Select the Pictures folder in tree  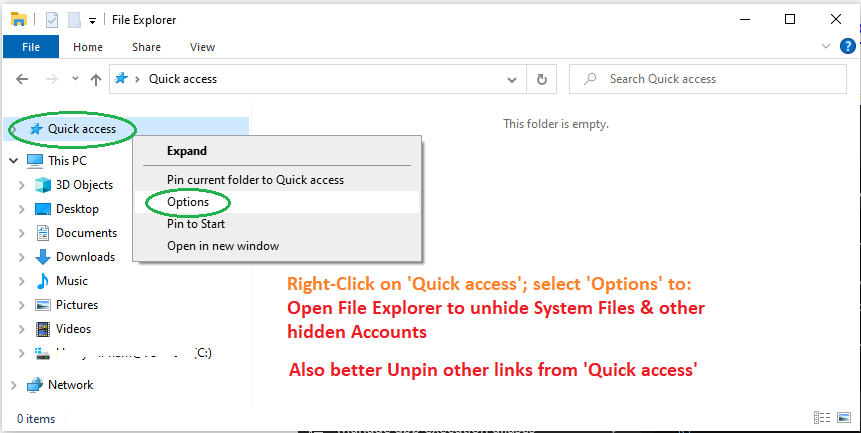(76, 305)
